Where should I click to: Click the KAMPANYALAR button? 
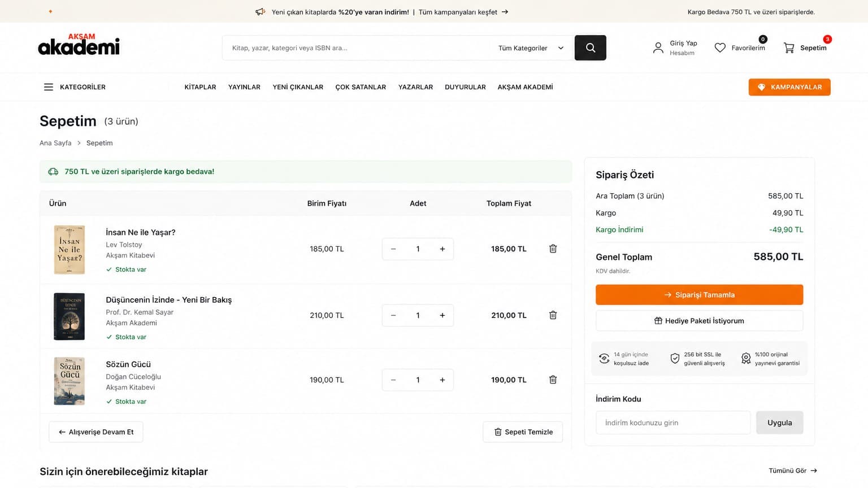point(789,87)
